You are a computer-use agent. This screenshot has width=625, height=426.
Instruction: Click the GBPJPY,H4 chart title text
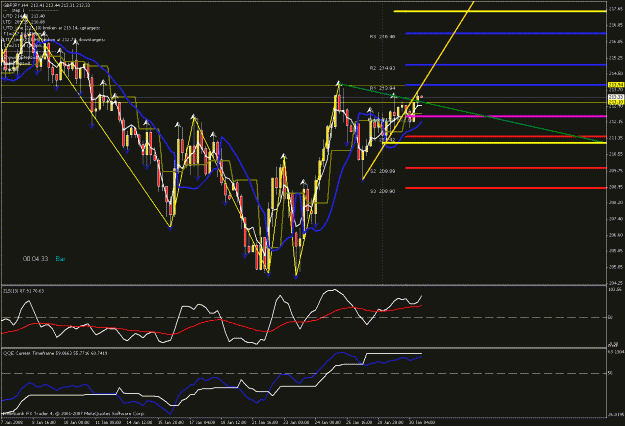click(47, 5)
